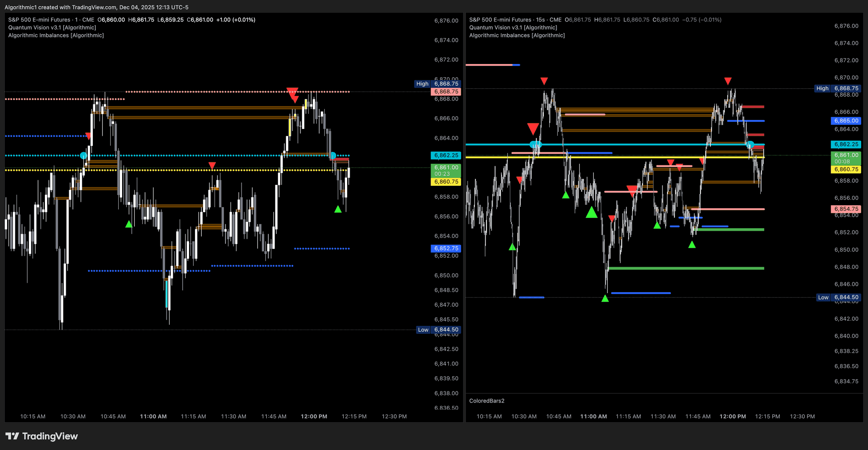Click the large green up-triangle near 11:00 AM in the 15s chart
Image resolution: width=868 pixels, height=450 pixels.
coord(592,212)
